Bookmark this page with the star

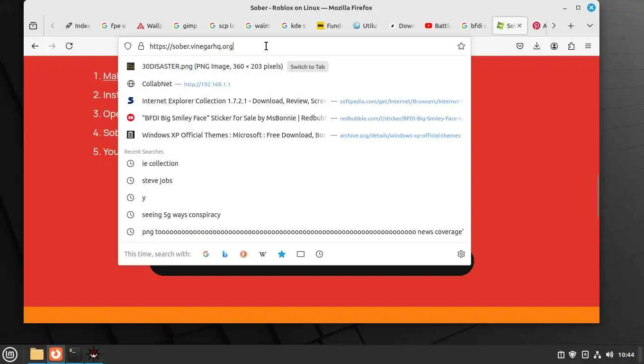[461, 46]
